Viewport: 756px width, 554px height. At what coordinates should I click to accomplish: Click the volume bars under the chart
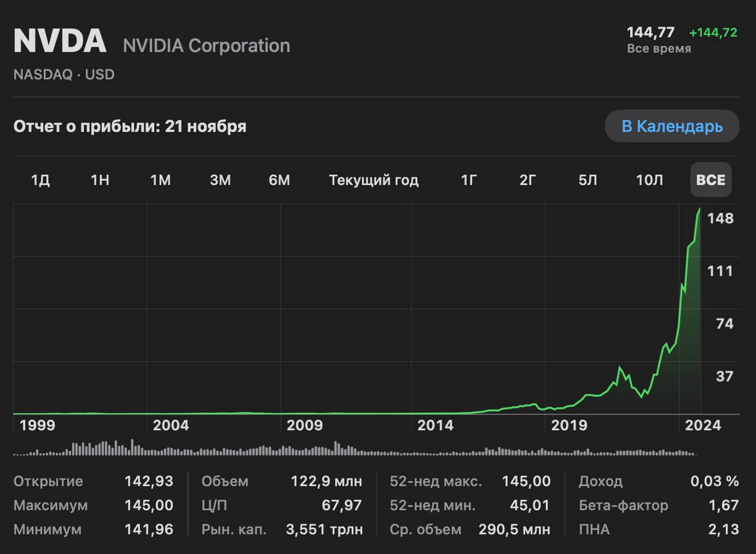(x=354, y=448)
